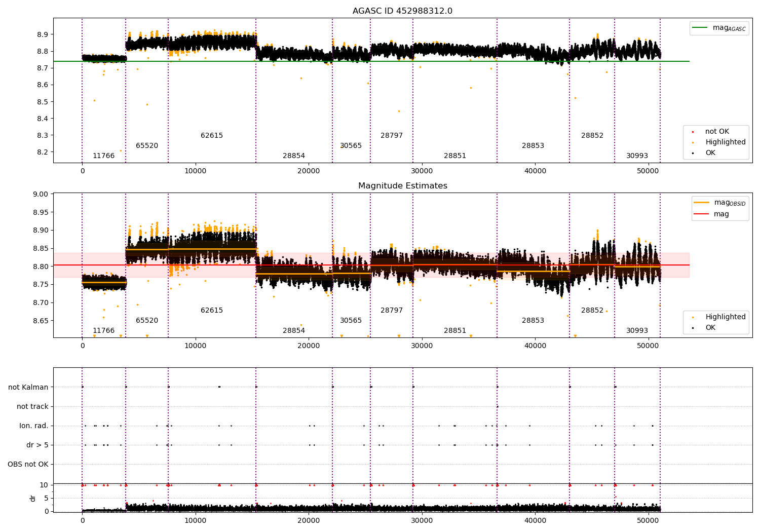This screenshot has height=532, width=760.
Task: Click the orange mag OBSID legend line sample
Action: (x=702, y=203)
